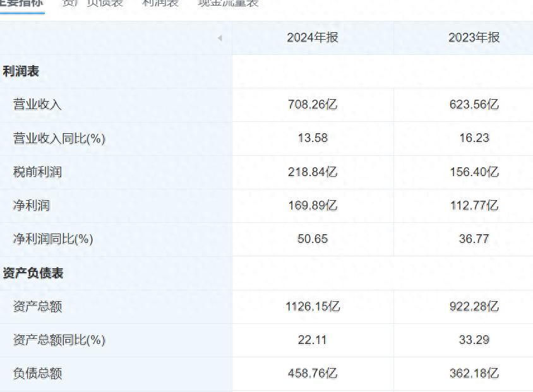Image resolution: width=533 pixels, height=392 pixels.
Task: Click the left scroll arrow in header
Action: [220, 38]
